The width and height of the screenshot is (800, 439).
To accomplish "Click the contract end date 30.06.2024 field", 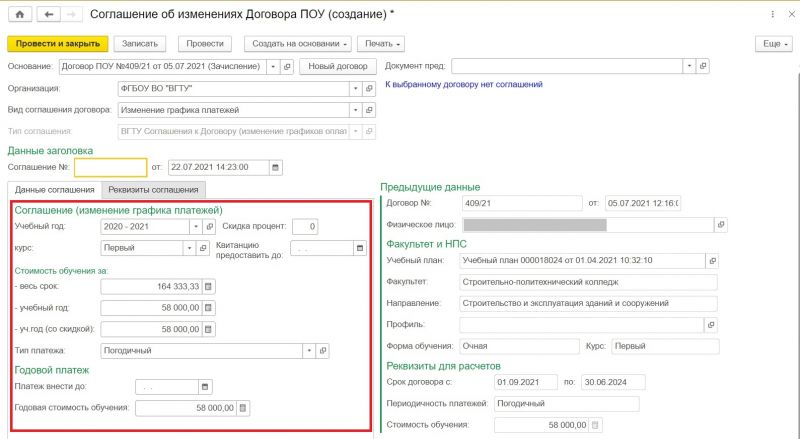I will click(613, 382).
